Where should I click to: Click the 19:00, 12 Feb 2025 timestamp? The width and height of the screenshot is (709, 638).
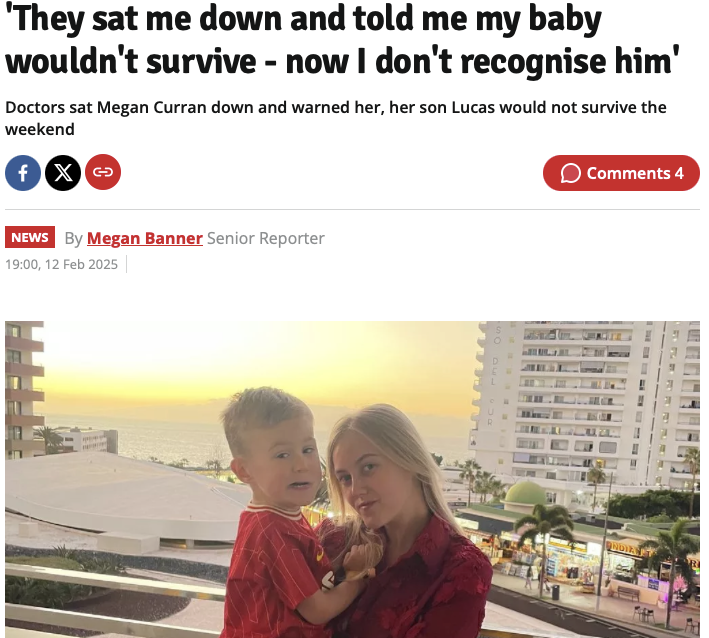pos(61,264)
